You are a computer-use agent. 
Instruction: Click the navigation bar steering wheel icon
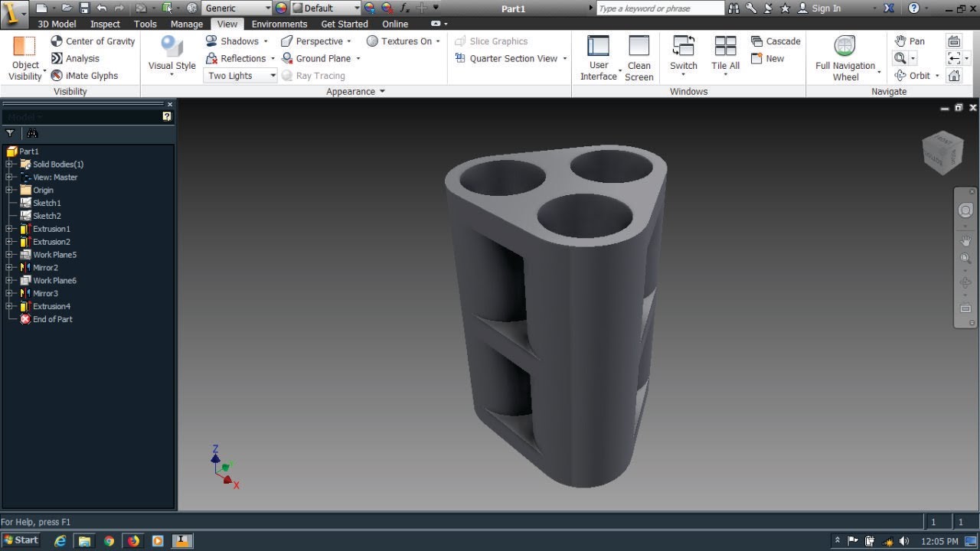(965, 210)
